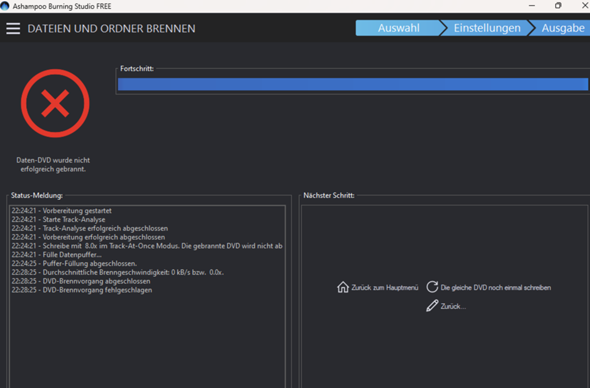The width and height of the screenshot is (590, 388).
Task: Click the DATEIEN UND ORDNER BRENNEN heading
Action: click(111, 29)
